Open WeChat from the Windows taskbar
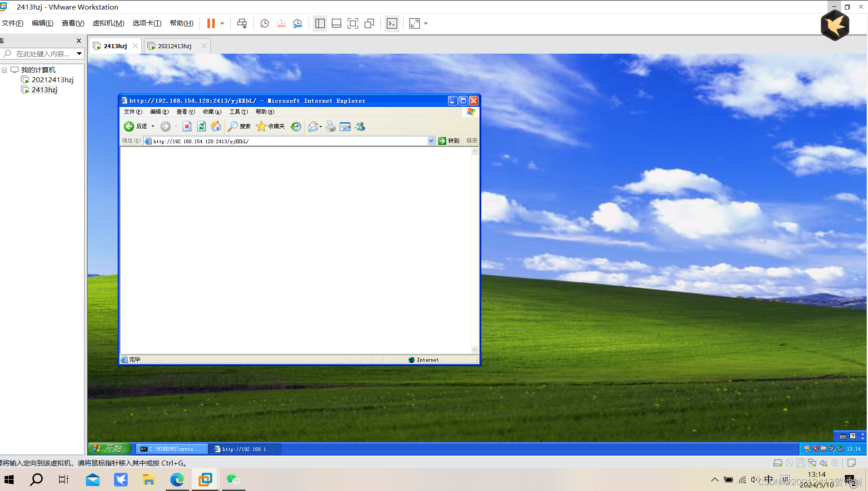The height and width of the screenshot is (491, 868). [233, 480]
